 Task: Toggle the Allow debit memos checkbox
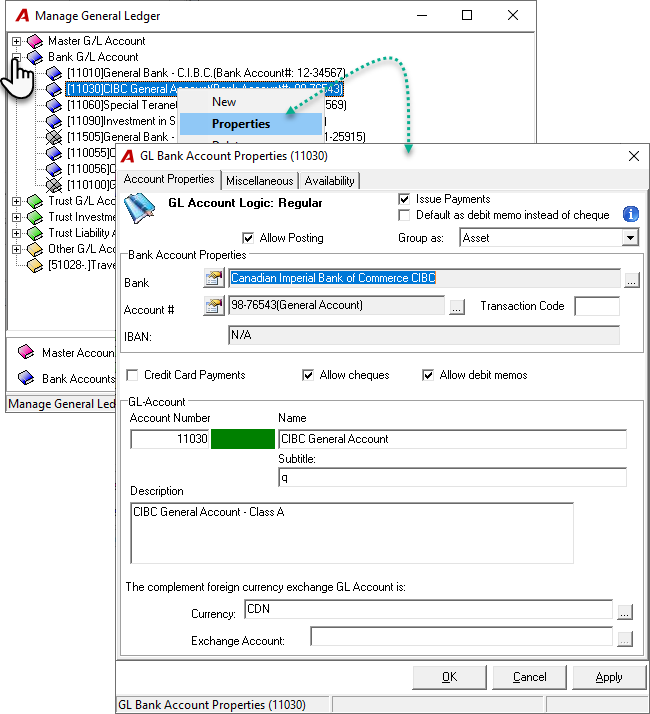click(428, 375)
